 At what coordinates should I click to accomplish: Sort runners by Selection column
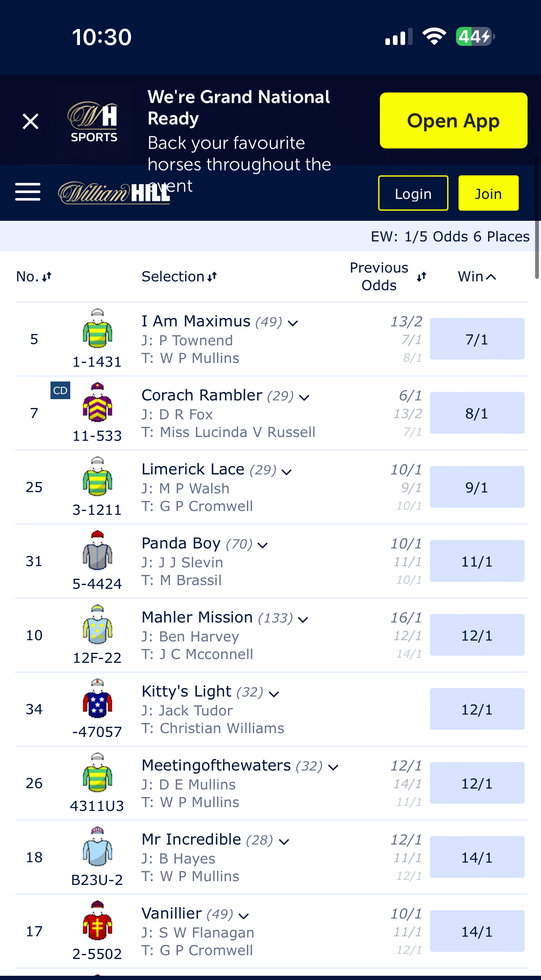179,276
